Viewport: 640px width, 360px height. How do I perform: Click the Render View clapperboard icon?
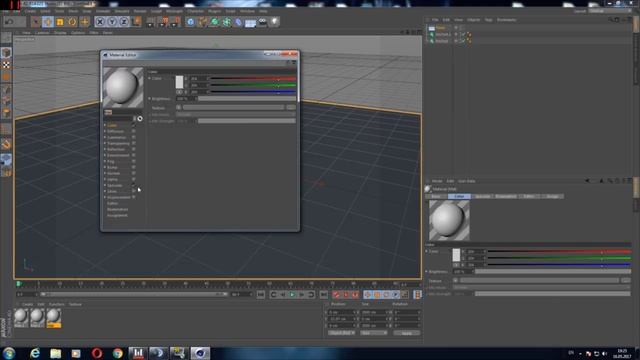click(x=151, y=22)
